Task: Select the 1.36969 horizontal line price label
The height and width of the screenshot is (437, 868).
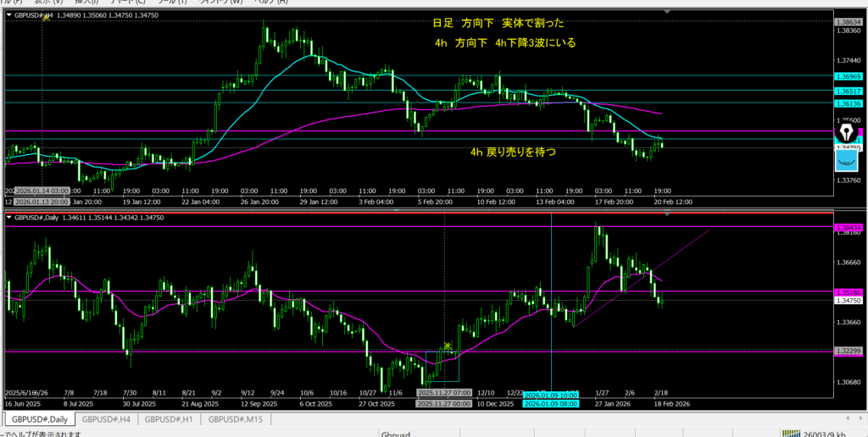Action: coord(848,76)
